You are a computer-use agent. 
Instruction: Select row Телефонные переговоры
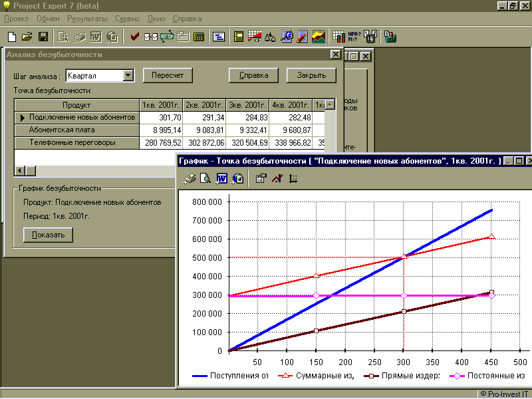[76, 142]
